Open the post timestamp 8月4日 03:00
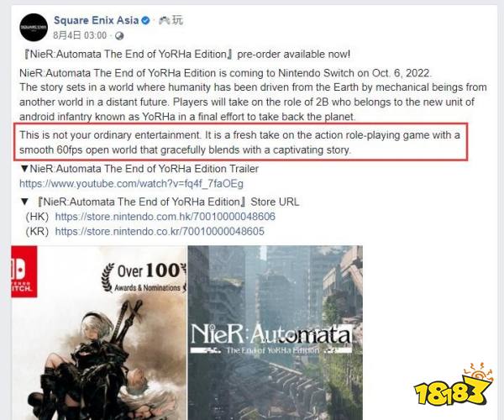 pos(80,35)
